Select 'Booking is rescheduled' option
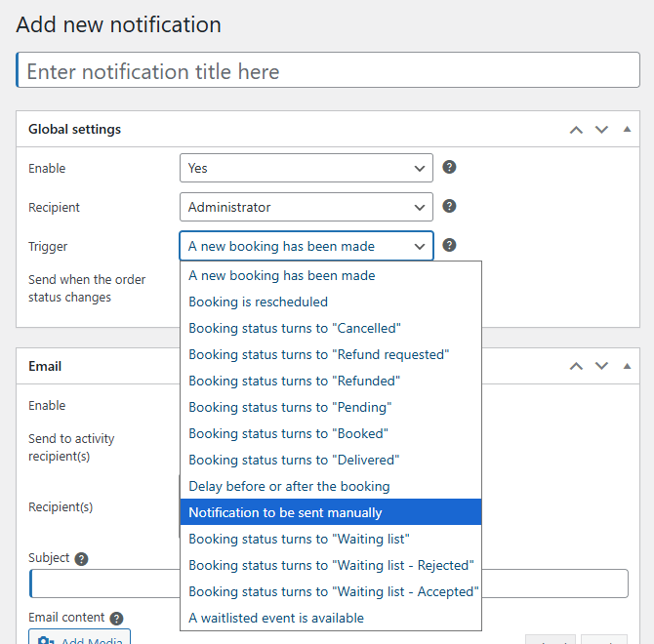 [331, 302]
